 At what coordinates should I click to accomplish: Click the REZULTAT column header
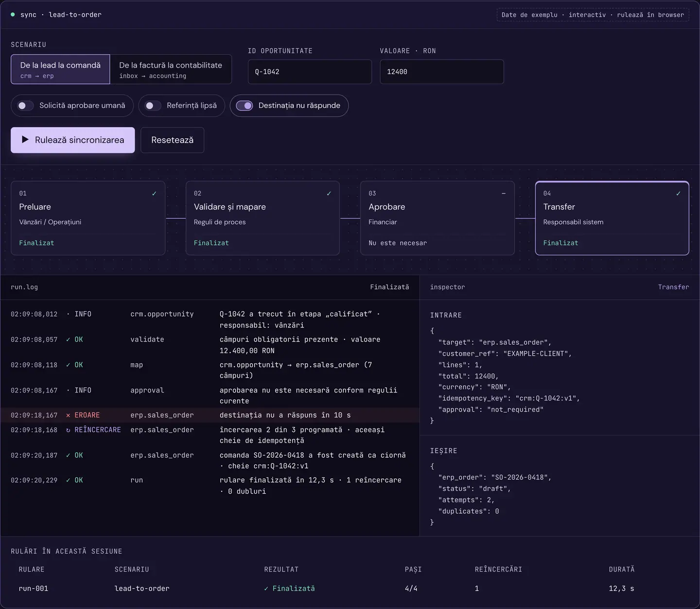(x=281, y=570)
